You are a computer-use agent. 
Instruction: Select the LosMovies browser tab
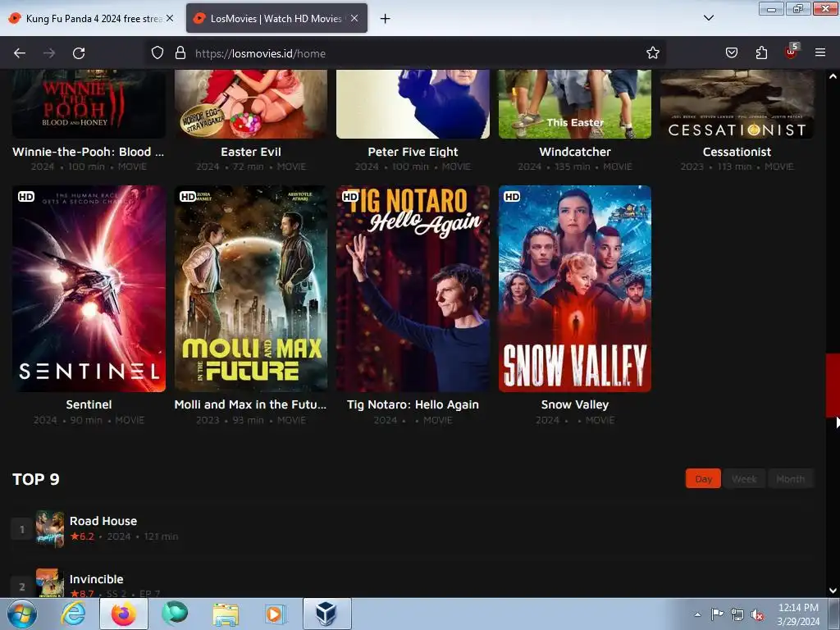pos(276,18)
